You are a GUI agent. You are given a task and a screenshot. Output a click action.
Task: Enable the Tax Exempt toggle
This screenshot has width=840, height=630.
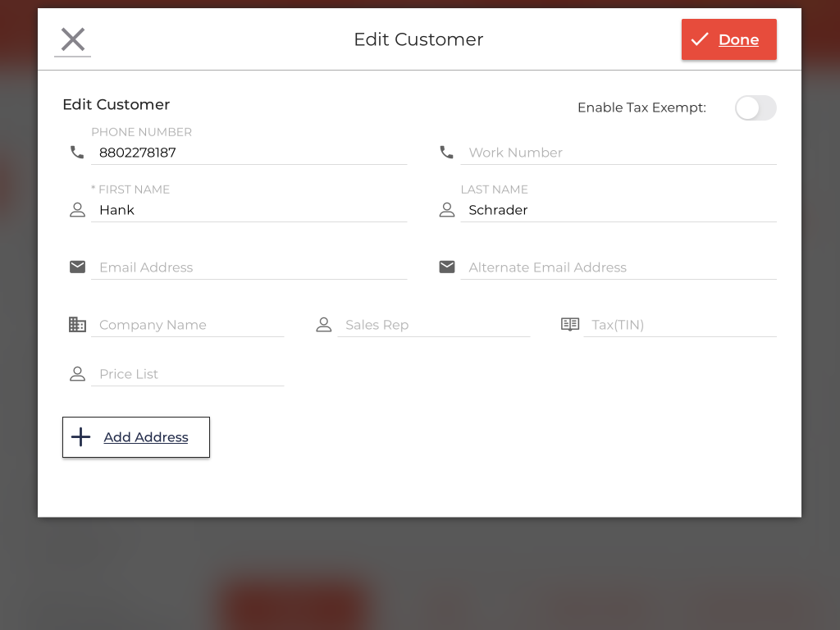(x=755, y=108)
